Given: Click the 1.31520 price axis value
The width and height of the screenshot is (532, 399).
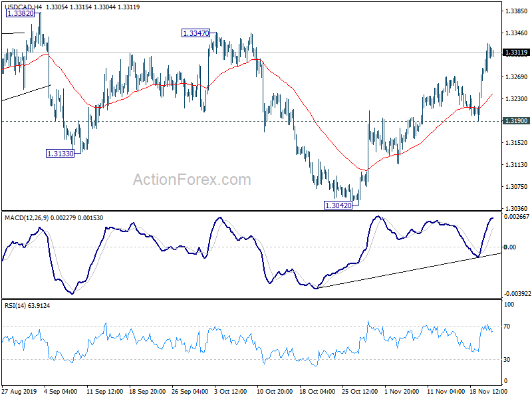Looking at the screenshot, I should click(516, 142).
